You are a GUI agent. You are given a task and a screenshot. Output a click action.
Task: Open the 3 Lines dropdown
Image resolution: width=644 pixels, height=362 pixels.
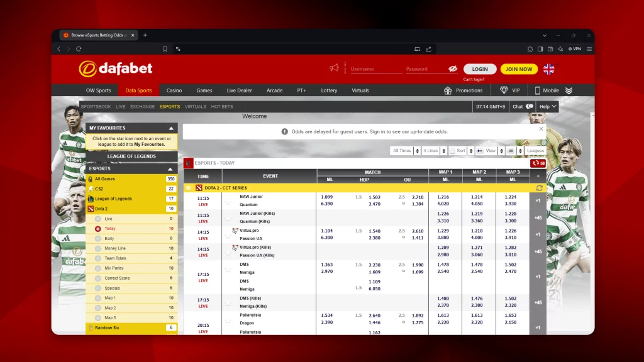[434, 151]
